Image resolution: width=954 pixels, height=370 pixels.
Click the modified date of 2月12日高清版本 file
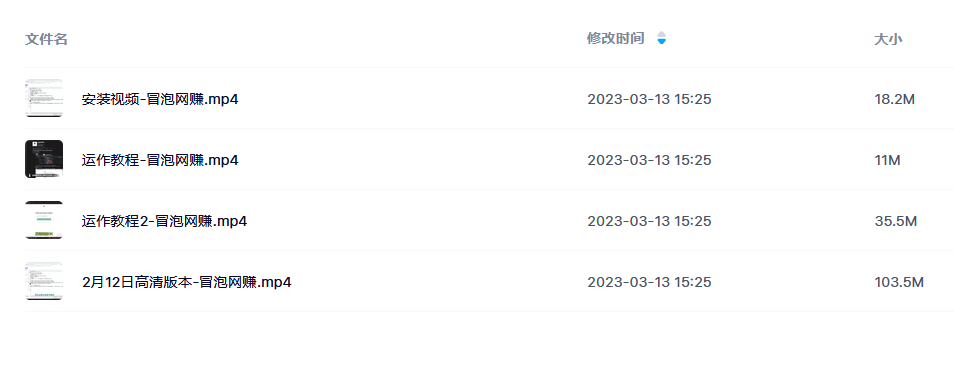click(649, 282)
